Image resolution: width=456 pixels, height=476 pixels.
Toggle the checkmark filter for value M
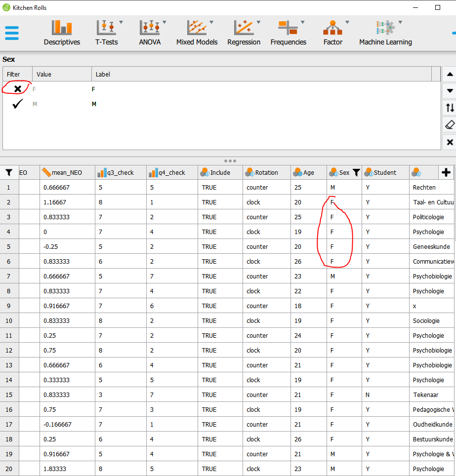tap(17, 104)
